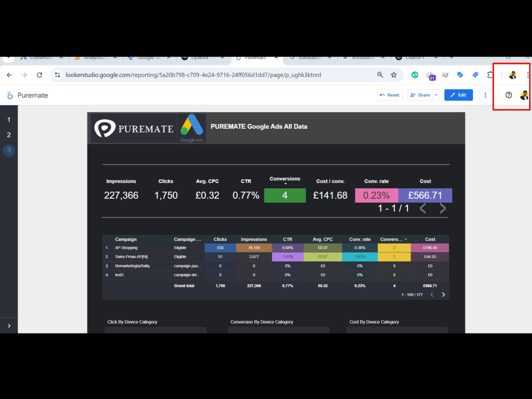Go to previous page of campaign table

click(432, 295)
